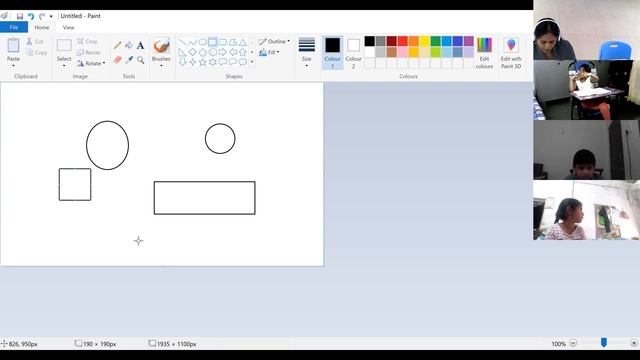The image size is (640, 360).
Task: Open the Select dropdown arrow
Action: [64, 65]
